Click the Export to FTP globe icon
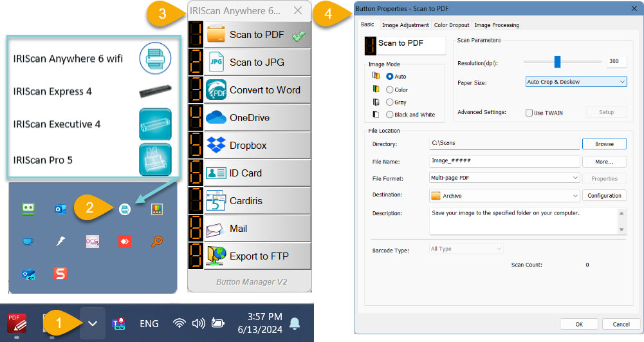This screenshot has height=342, width=644. pos(216,255)
